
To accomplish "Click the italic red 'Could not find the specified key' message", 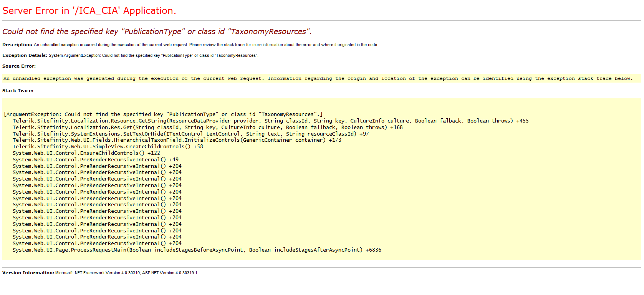I will (x=157, y=31).
